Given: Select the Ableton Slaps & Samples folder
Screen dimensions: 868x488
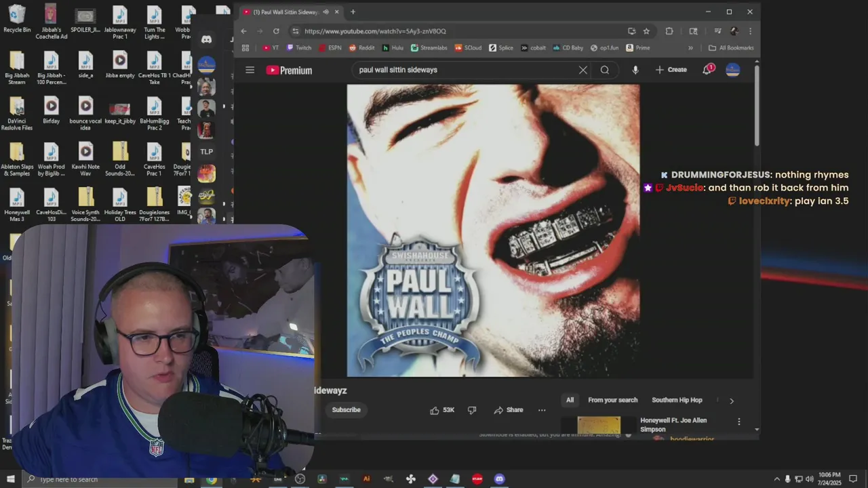Looking at the screenshot, I should pos(17,160).
